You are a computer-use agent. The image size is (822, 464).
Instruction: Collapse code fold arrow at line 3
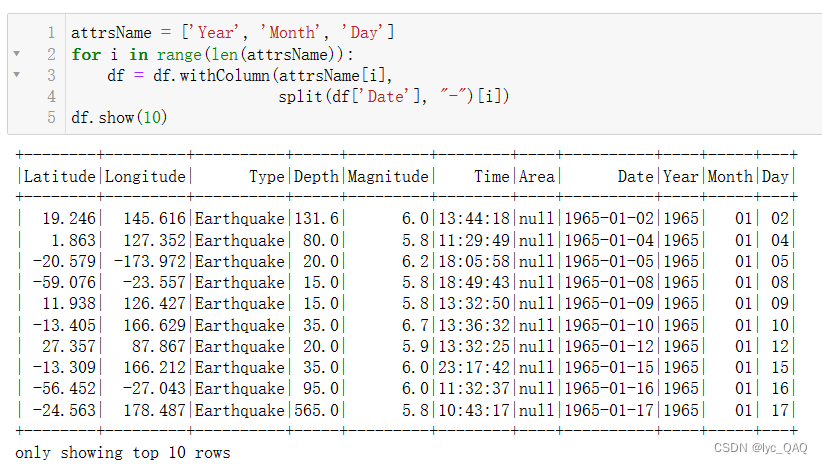tap(17, 74)
